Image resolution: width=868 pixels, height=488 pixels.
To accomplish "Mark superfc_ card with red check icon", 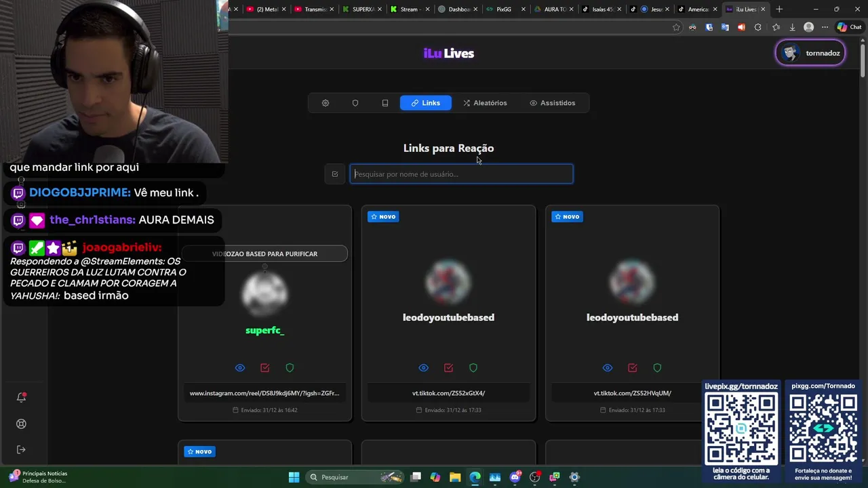I will pos(265,368).
